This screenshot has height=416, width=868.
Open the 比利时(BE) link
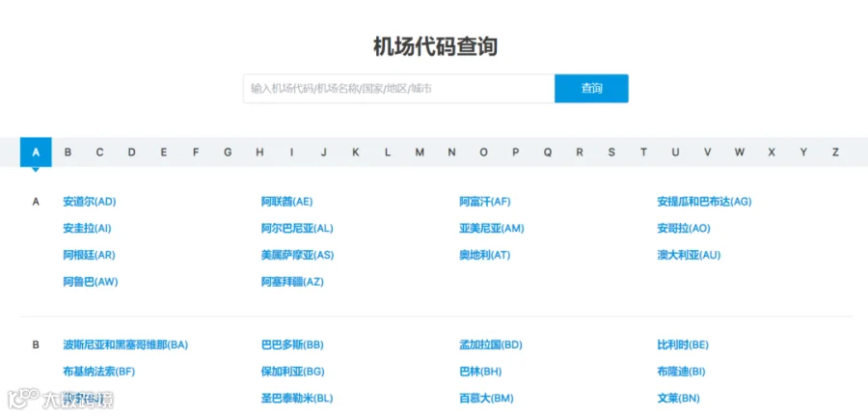click(x=683, y=346)
